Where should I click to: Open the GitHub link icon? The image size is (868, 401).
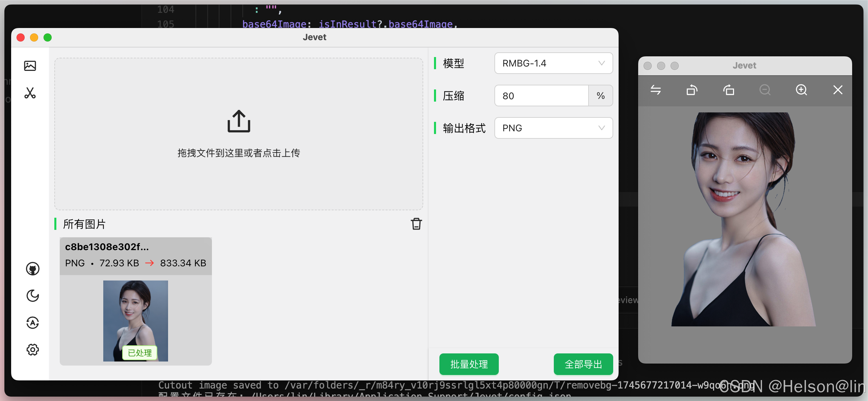click(x=33, y=269)
